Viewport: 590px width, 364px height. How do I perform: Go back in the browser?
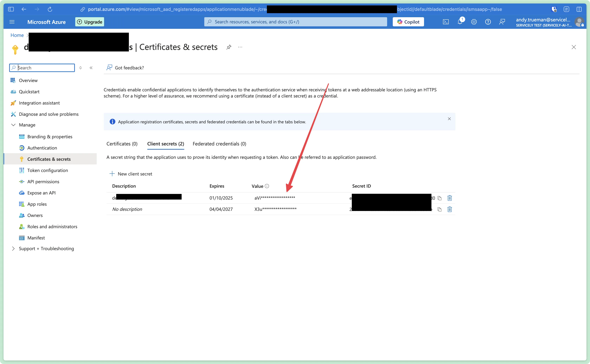coord(24,9)
